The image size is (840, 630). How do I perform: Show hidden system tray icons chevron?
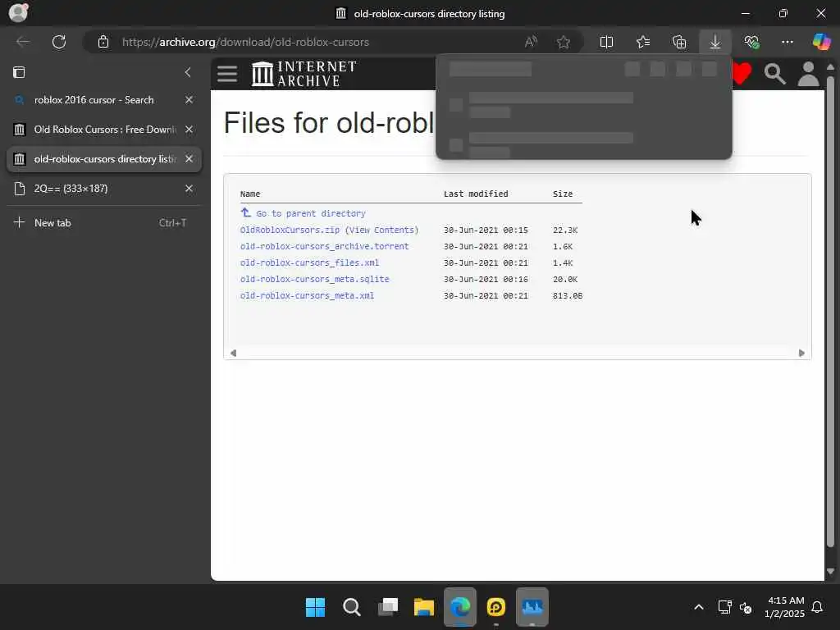699,607
